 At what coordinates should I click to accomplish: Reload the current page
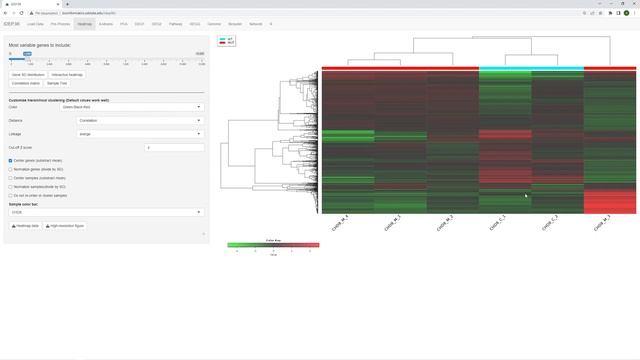[22, 13]
